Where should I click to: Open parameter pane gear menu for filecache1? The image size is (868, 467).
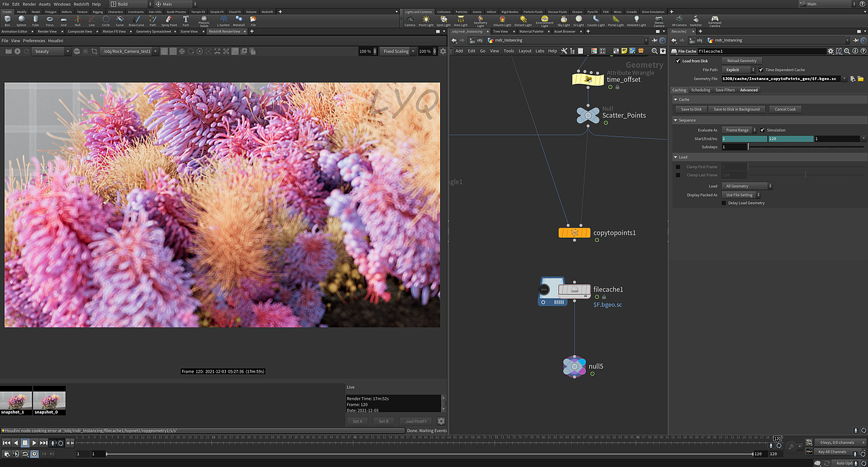[x=831, y=51]
